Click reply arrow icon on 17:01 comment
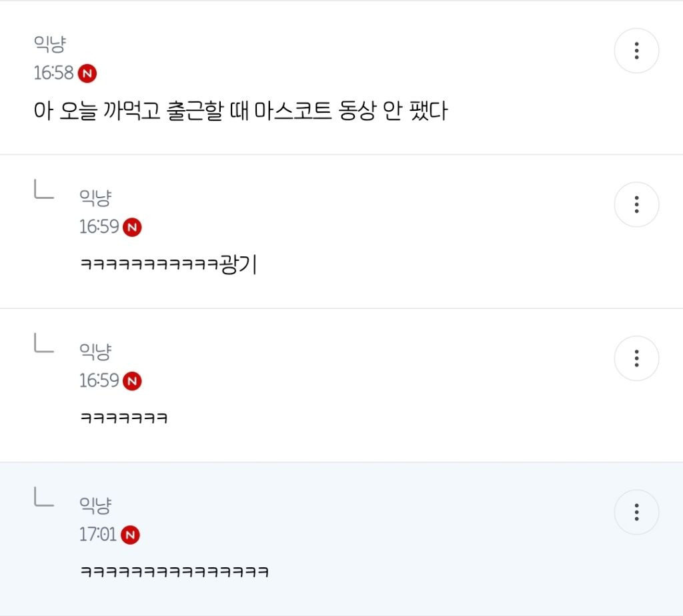The width and height of the screenshot is (683, 616). [x=44, y=497]
